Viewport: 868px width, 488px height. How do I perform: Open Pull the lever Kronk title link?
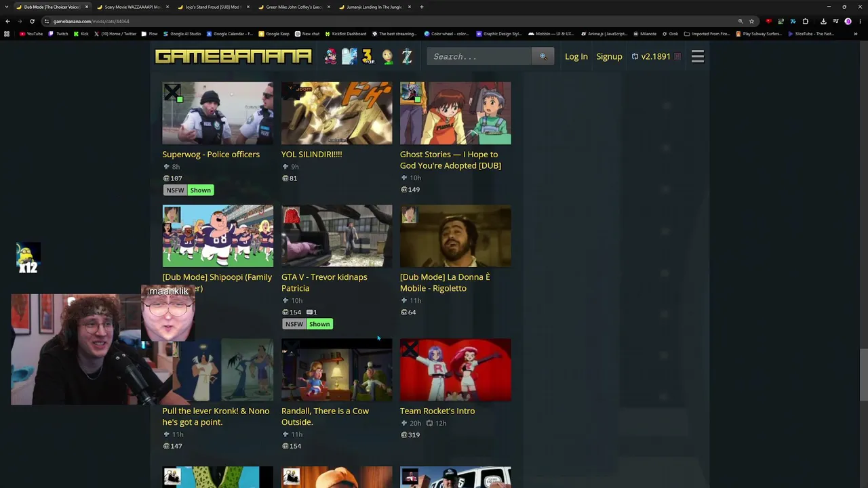click(x=216, y=417)
